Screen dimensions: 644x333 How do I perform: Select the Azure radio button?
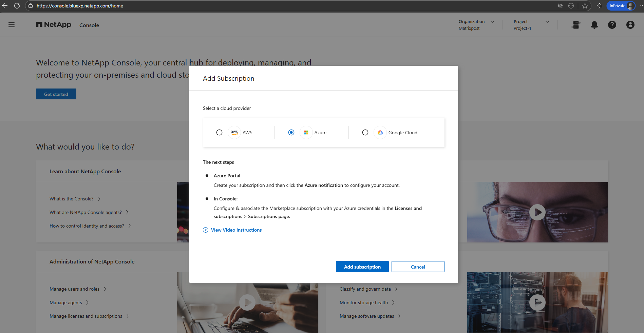point(291,133)
